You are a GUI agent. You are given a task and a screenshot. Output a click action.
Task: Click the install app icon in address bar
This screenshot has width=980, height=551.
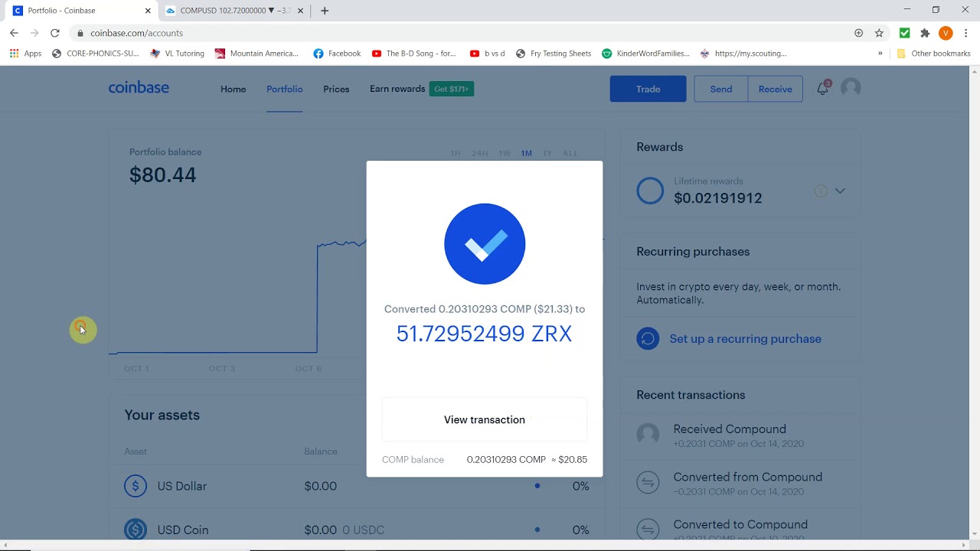pos(858,33)
